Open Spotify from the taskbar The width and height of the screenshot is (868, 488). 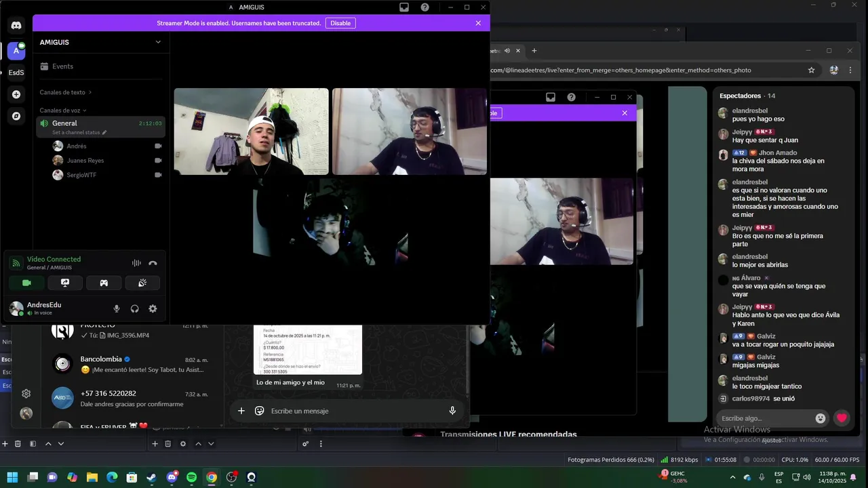tap(192, 477)
